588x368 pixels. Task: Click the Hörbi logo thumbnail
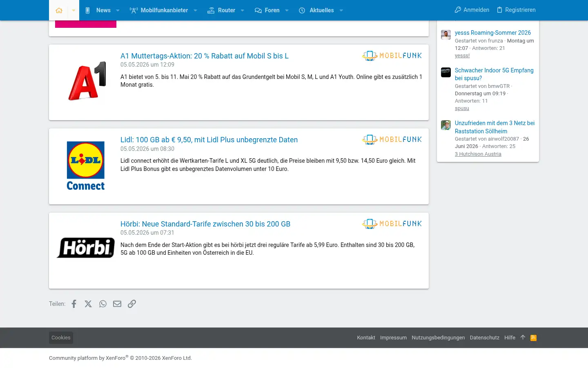tap(86, 247)
